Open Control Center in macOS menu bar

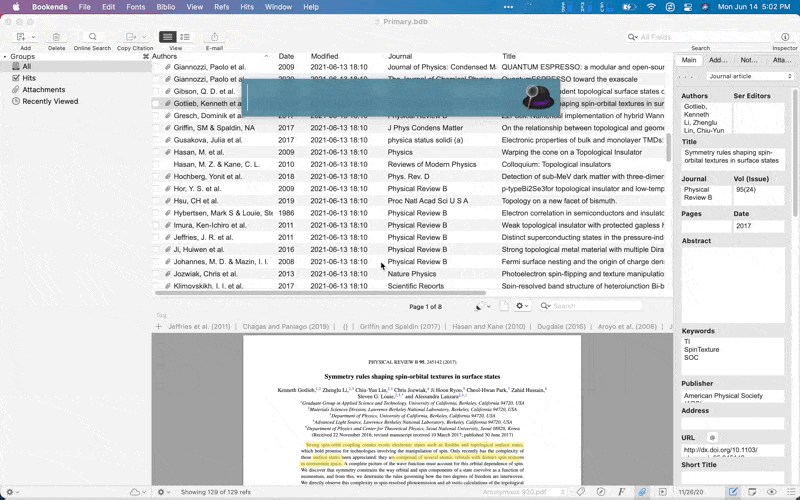tap(688, 7)
